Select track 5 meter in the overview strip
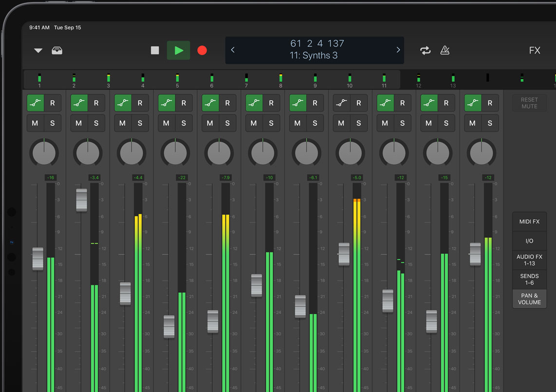This screenshot has height=392, width=556. click(177, 80)
